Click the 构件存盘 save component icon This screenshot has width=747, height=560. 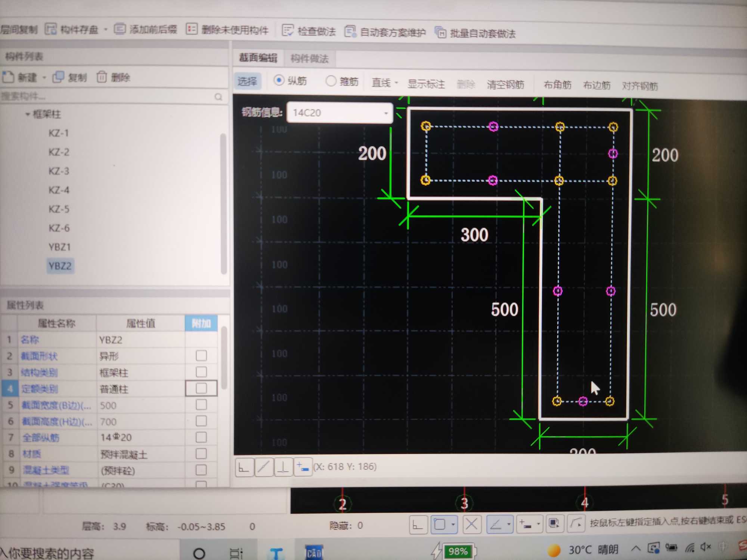point(51,29)
